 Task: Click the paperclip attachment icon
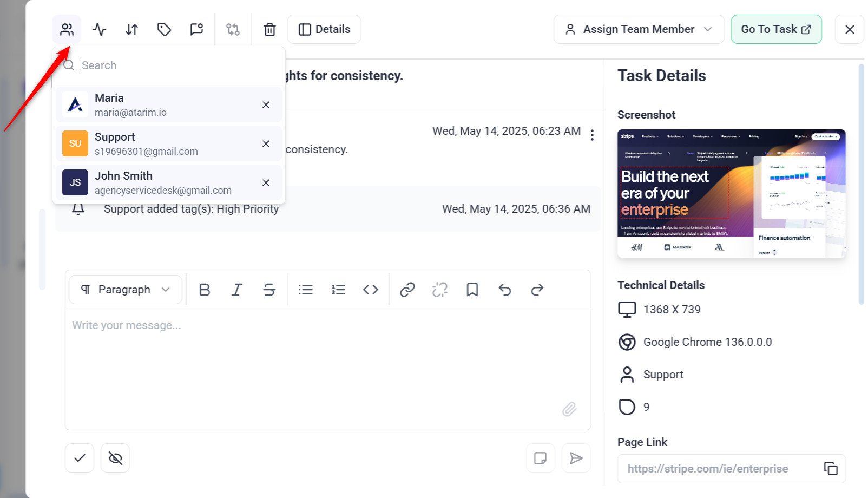tap(569, 409)
